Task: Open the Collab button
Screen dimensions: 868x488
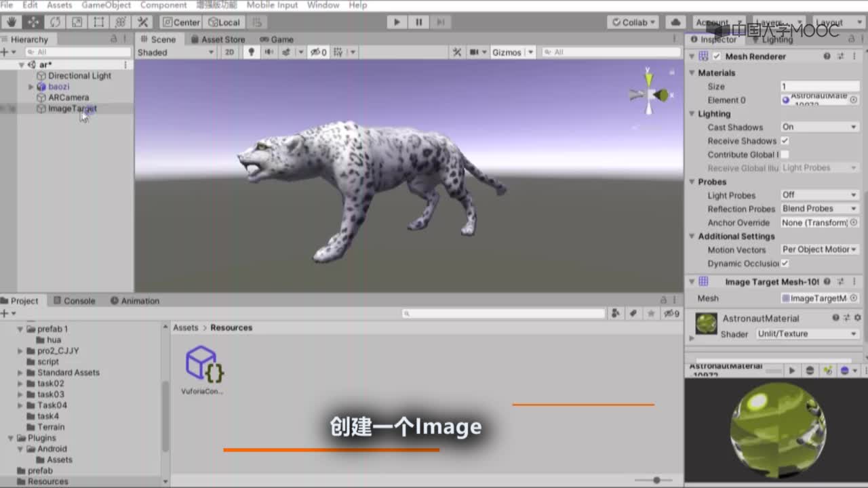Action: (633, 22)
